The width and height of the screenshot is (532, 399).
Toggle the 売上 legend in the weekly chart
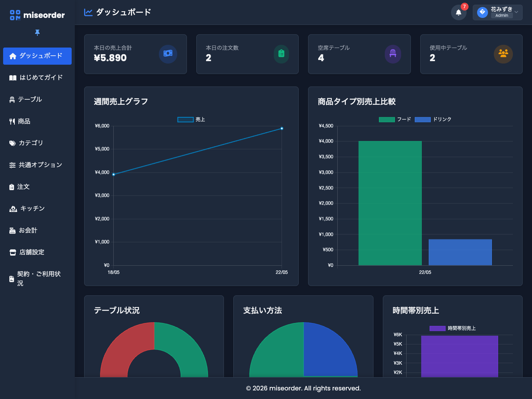coord(191,120)
